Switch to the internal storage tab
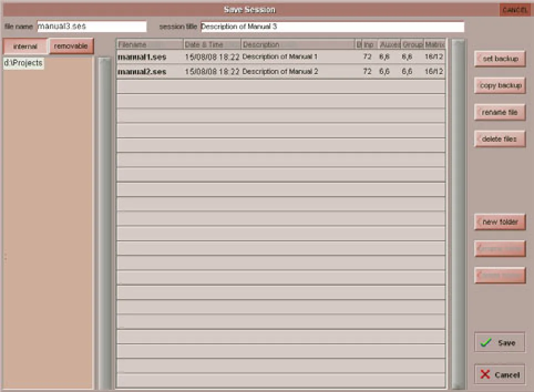Image resolution: width=534 pixels, height=392 pixels. tap(25, 47)
